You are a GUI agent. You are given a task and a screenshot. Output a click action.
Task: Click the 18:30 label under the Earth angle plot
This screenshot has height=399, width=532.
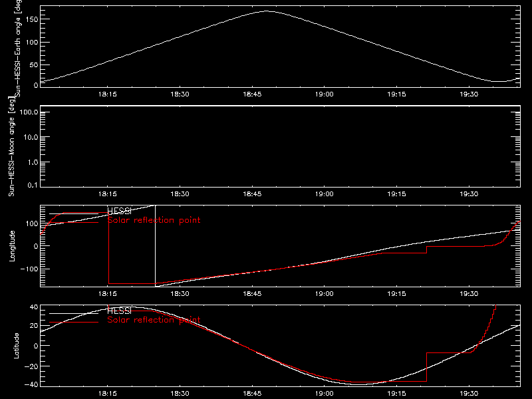coord(180,94)
